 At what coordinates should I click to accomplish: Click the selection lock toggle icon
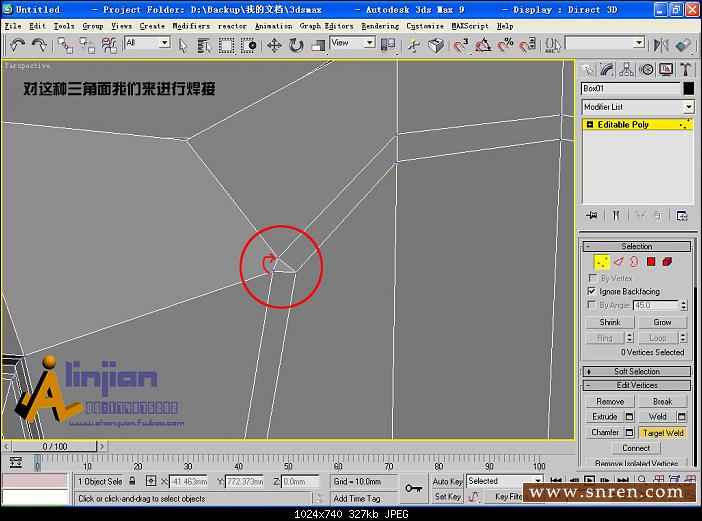coord(132,481)
